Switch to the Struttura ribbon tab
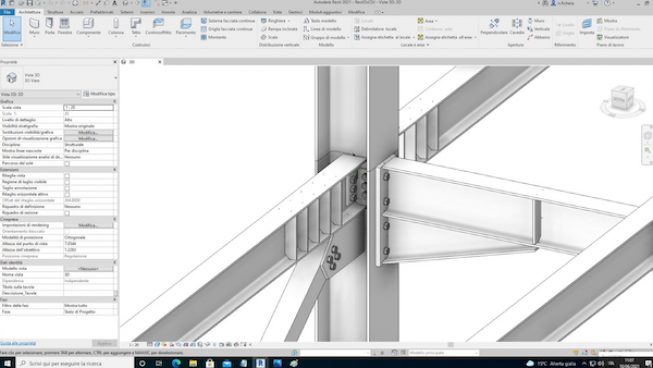This screenshot has width=653, height=368. pos(55,12)
